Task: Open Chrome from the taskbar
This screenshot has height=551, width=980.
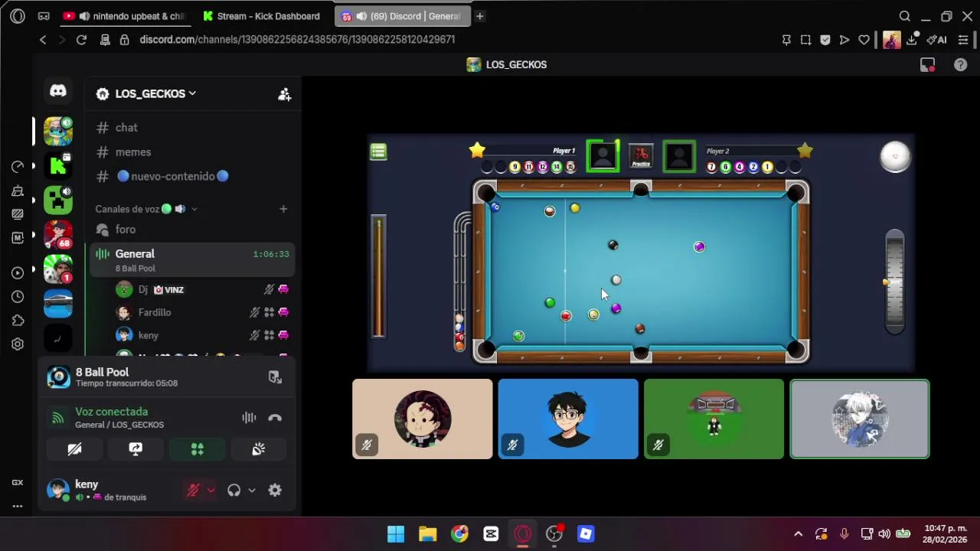Action: click(x=459, y=534)
